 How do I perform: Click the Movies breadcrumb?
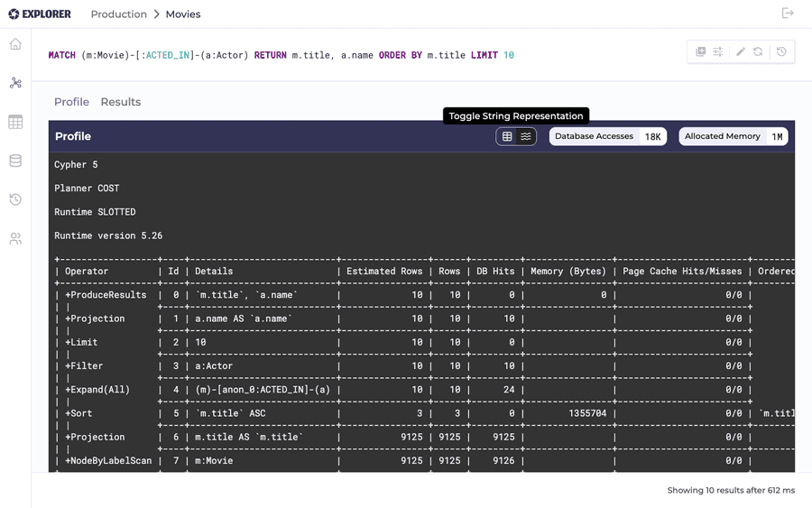click(183, 14)
